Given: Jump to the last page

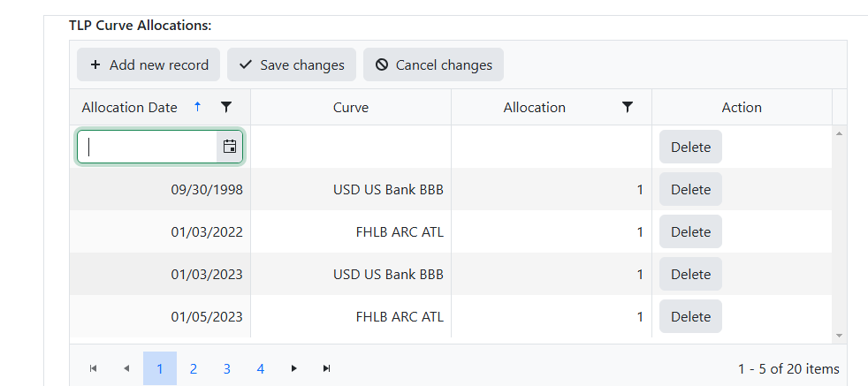Looking at the screenshot, I should tap(327, 368).
